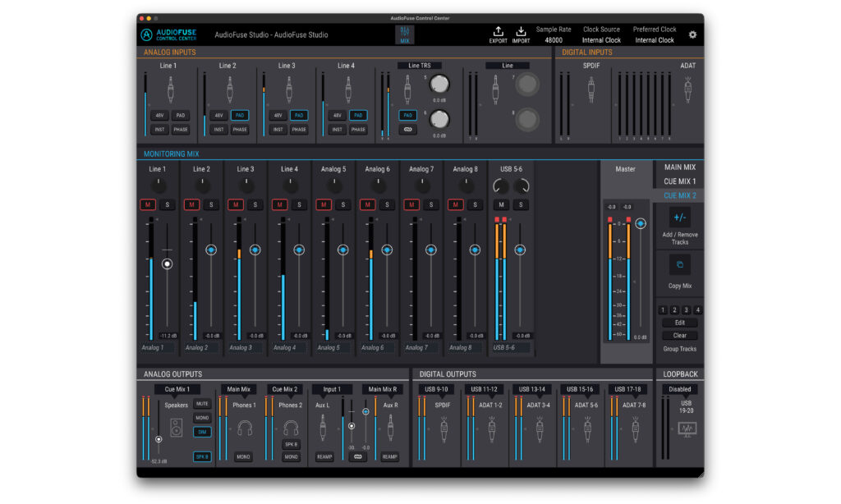Image resolution: width=841 pixels, height=504 pixels.
Task: Mute the USB 5-6 channel
Action: [x=501, y=205]
